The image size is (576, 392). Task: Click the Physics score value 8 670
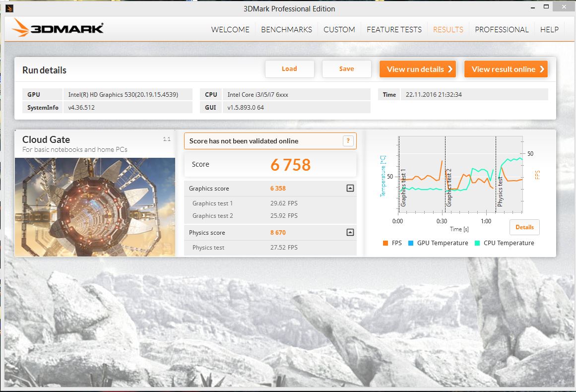tap(278, 232)
